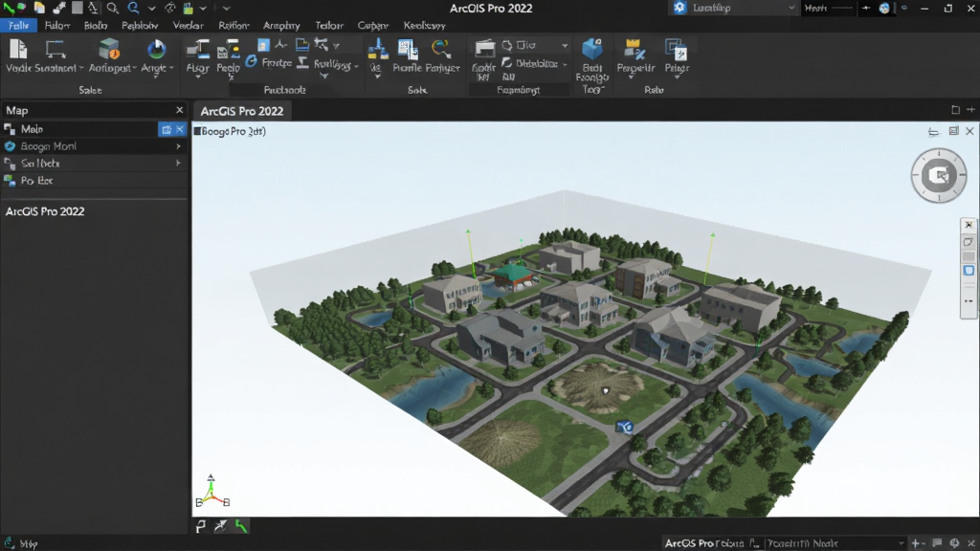This screenshot has height=551, width=980.
Task: Click the plus button in status bar
Action: pyautogui.click(x=916, y=543)
